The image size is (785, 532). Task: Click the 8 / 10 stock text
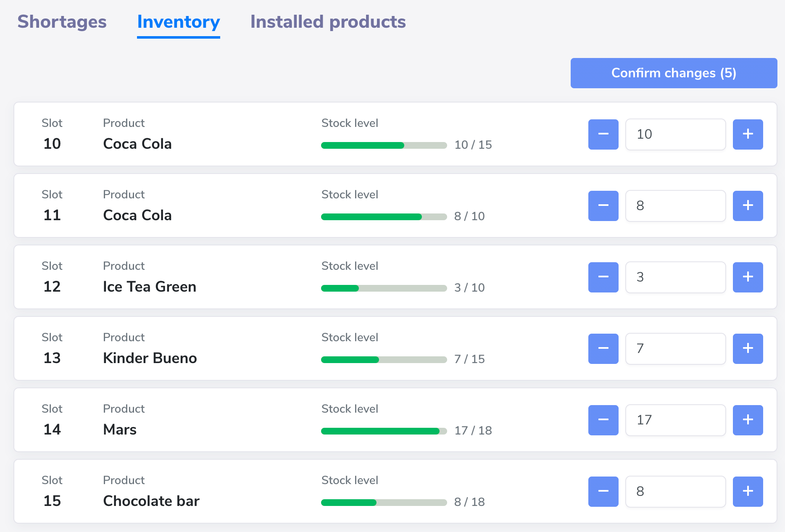469,216
